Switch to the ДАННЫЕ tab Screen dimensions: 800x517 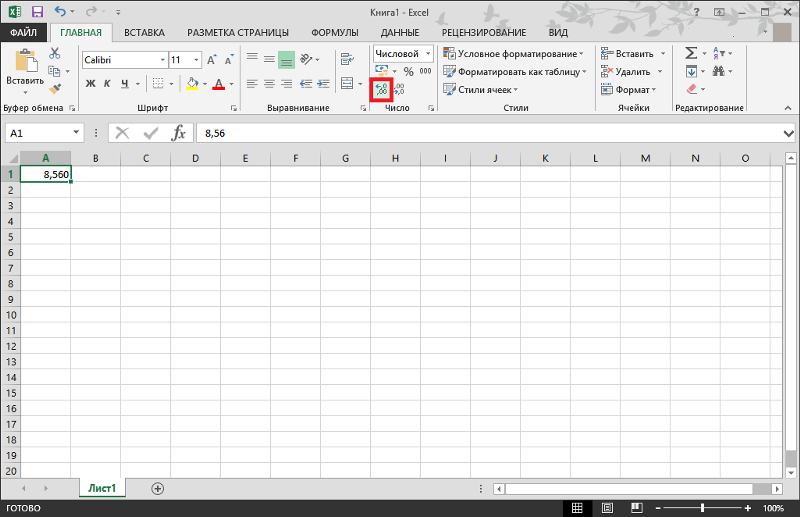pyautogui.click(x=400, y=33)
